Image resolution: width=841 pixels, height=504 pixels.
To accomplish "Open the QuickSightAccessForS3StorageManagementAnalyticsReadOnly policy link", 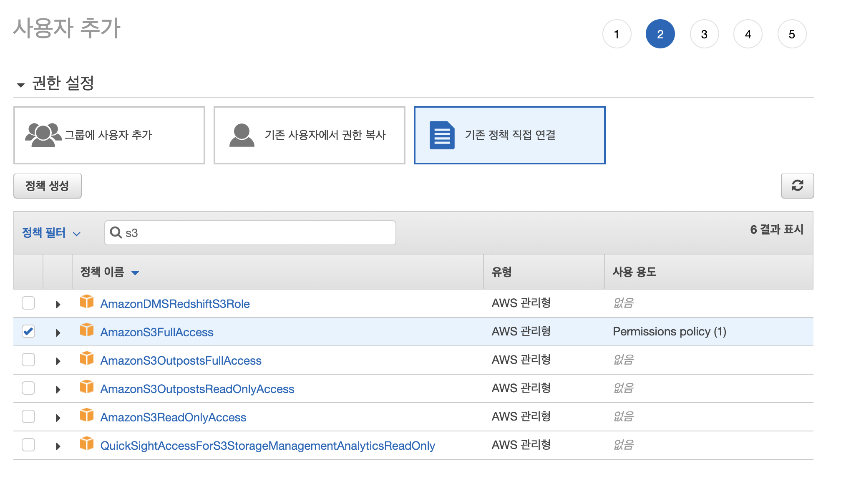I will coord(267,446).
